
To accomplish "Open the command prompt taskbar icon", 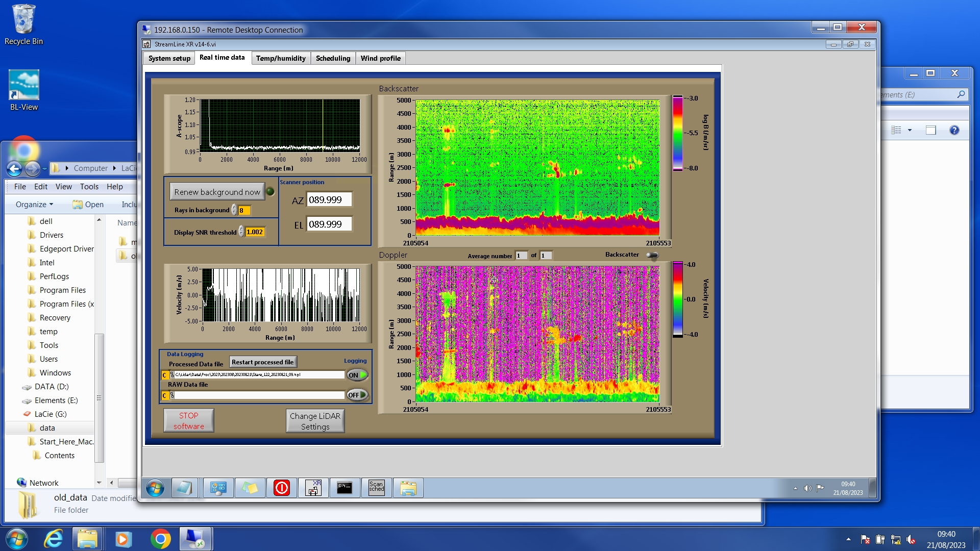I will (345, 488).
